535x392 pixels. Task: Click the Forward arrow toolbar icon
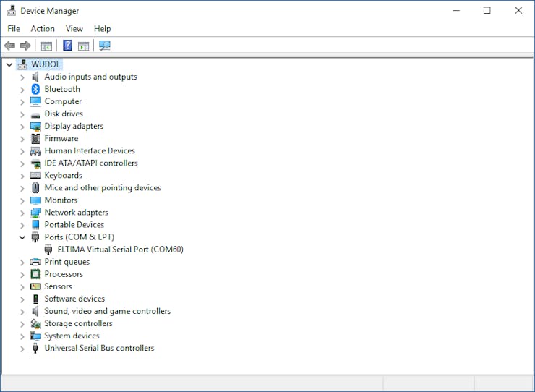click(x=25, y=45)
